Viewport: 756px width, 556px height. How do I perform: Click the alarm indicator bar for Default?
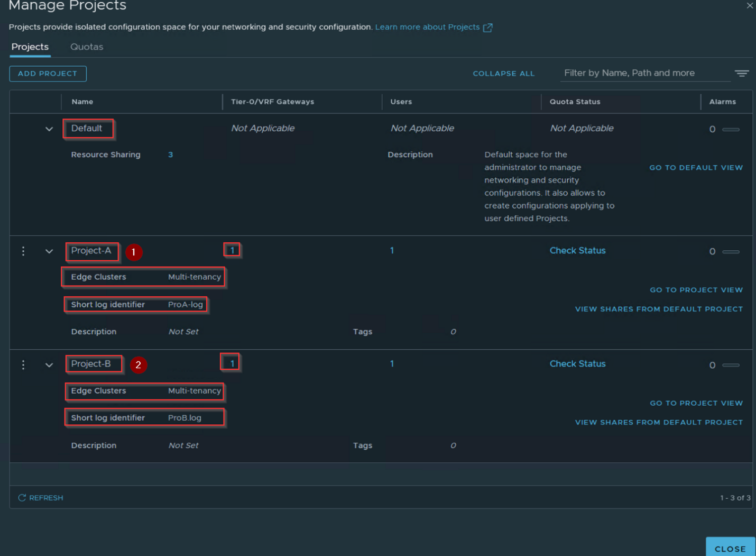point(731,130)
